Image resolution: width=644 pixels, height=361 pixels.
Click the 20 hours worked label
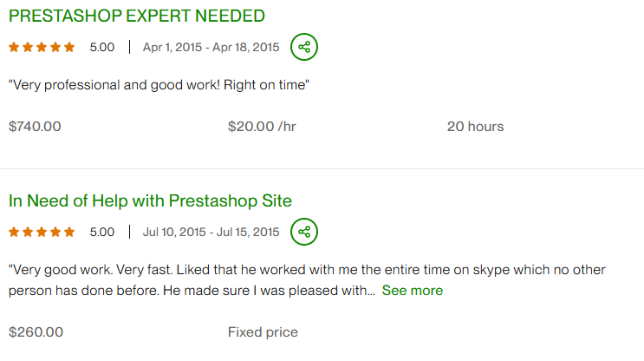point(475,127)
